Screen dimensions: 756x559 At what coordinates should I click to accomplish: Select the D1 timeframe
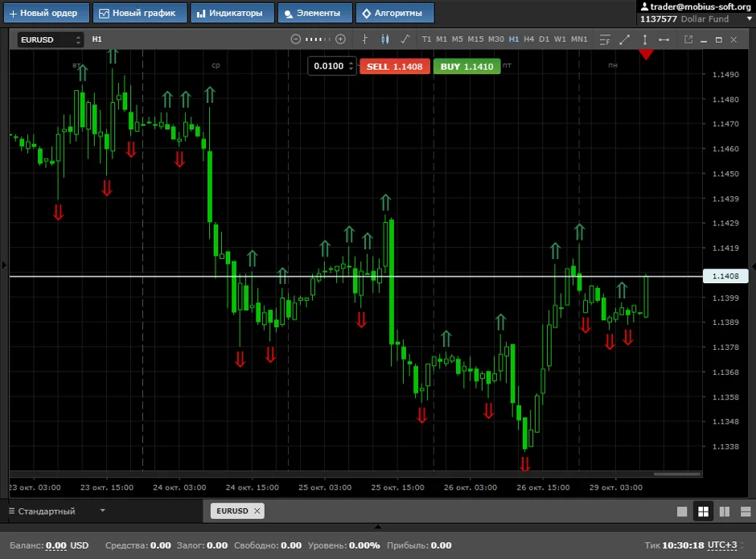[x=544, y=39]
